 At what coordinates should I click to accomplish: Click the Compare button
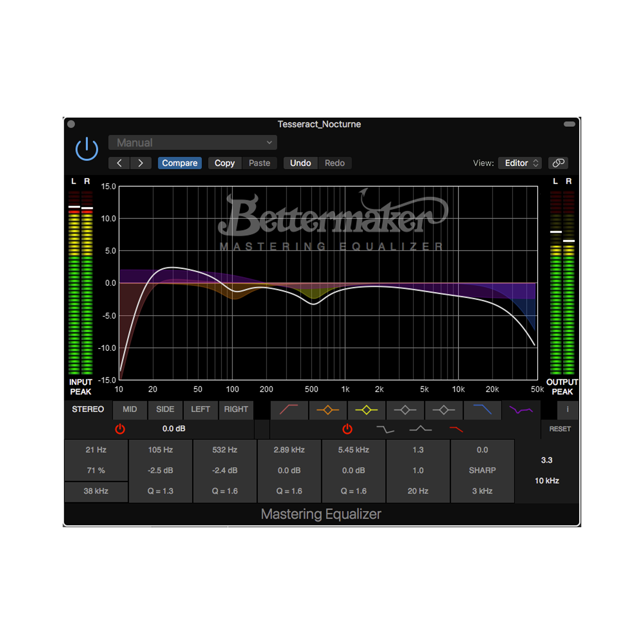tap(180, 163)
